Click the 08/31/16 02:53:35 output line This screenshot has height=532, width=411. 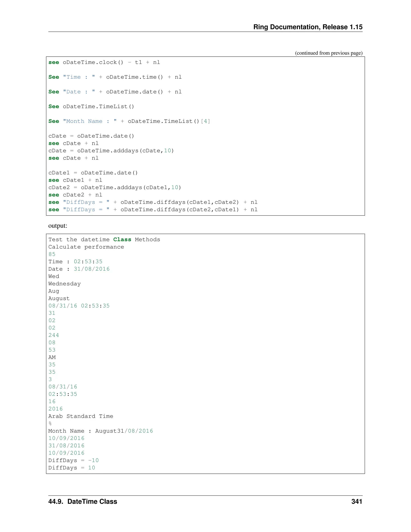click(x=79, y=306)
